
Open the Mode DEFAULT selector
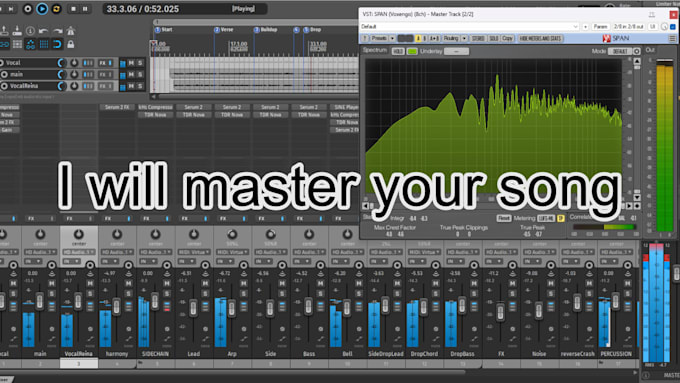[x=620, y=51]
